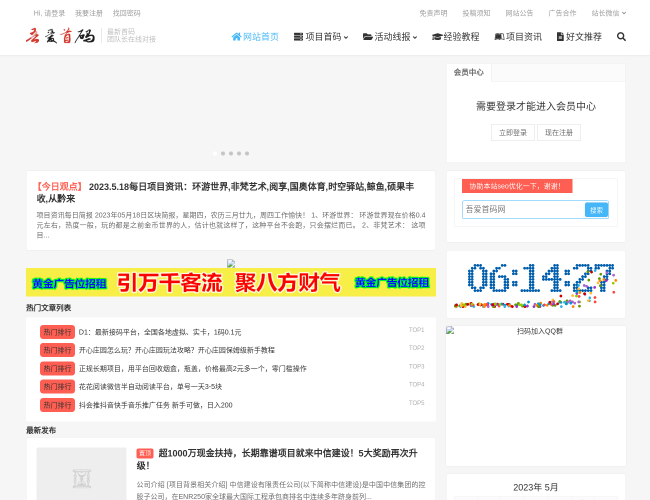This screenshot has height=500, width=650.
Task: Click the 请登录 link at top
Action: click(54, 13)
